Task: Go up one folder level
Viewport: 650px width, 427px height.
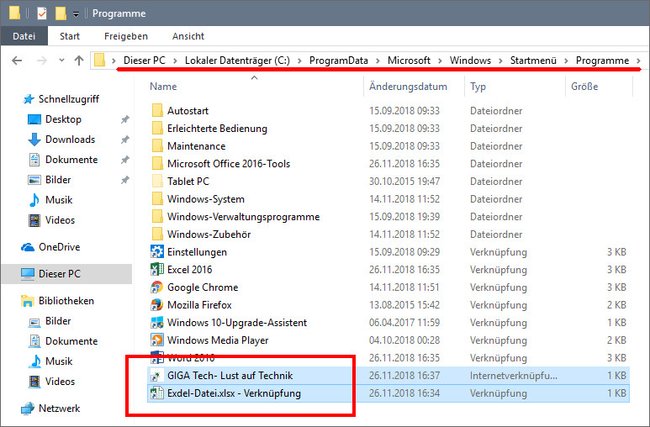Action: (x=79, y=61)
